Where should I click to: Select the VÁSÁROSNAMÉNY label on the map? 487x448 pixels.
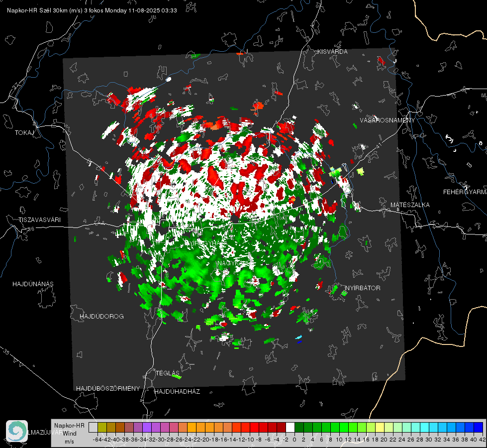(388, 120)
